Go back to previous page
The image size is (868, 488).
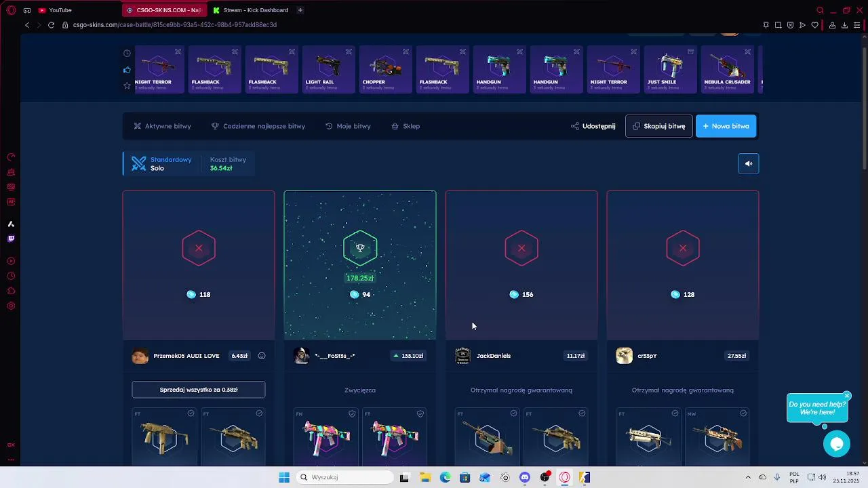[x=27, y=25]
